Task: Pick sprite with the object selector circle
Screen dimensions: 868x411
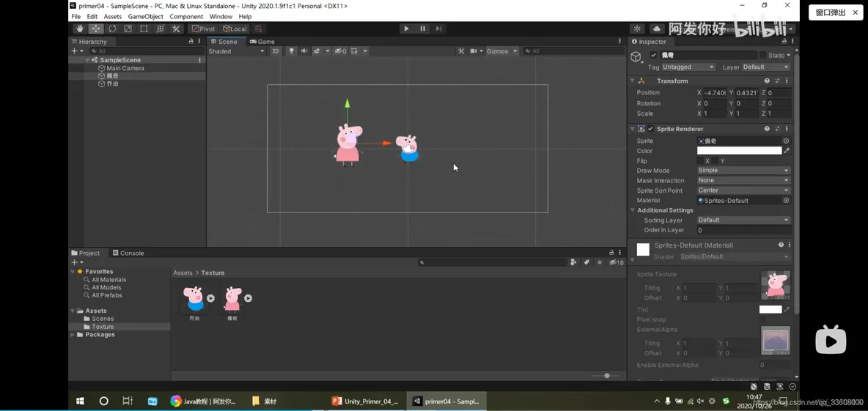Action: [x=786, y=141]
